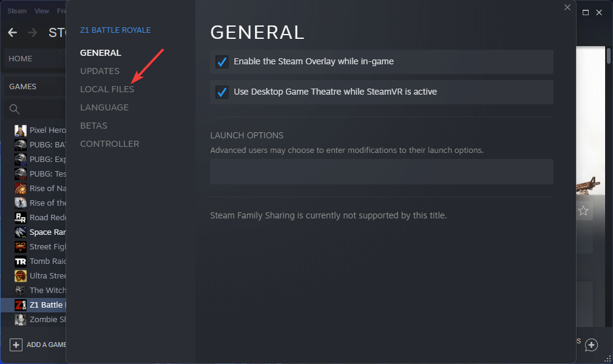
Task: Click the library search magnifier icon
Action: click(15, 109)
